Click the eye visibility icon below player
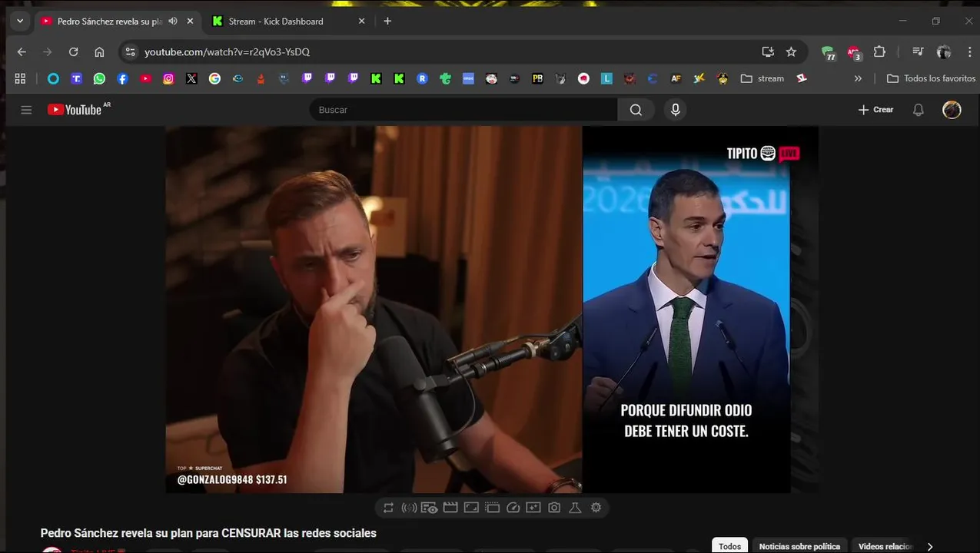Viewport: 980px width, 553px height. [x=430, y=508]
